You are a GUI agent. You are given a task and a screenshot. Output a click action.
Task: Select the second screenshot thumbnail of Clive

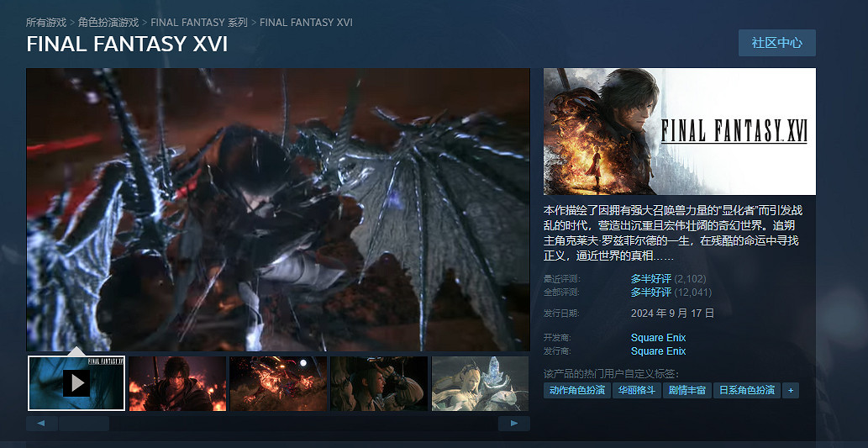click(x=177, y=383)
